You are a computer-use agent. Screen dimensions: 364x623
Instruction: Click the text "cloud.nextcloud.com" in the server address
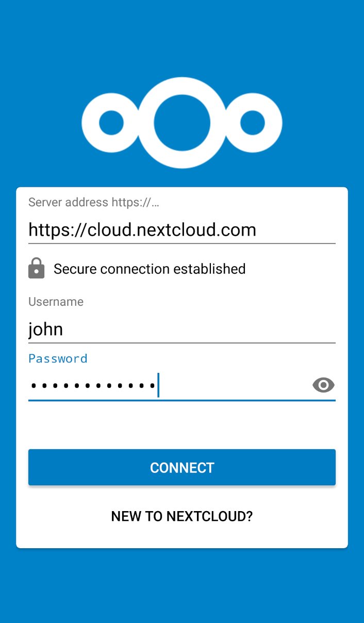pyautogui.click(x=172, y=229)
